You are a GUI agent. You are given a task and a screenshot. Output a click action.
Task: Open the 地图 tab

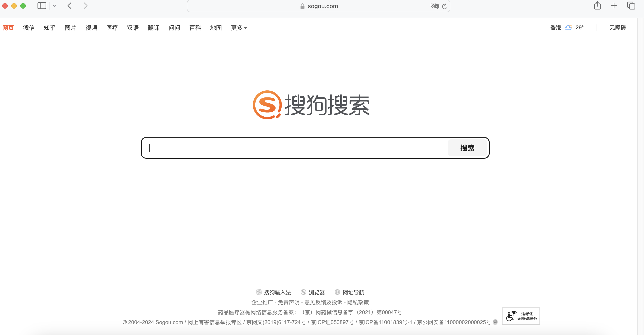216,28
